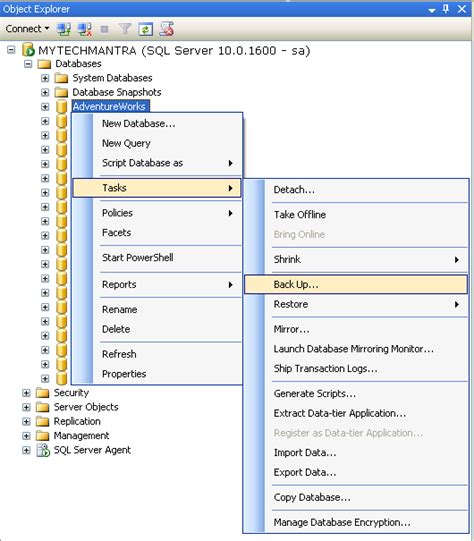Click the green Refresh toolbar icon
This screenshot has width=474, height=541.
pos(145,29)
